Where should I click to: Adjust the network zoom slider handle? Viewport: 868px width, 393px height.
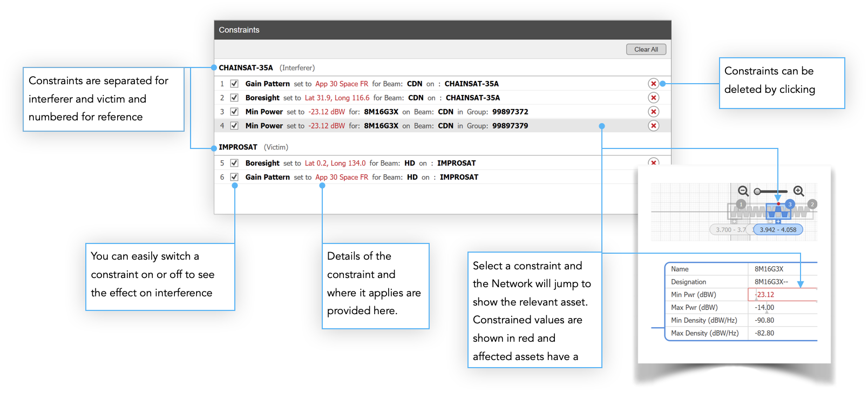tap(757, 192)
